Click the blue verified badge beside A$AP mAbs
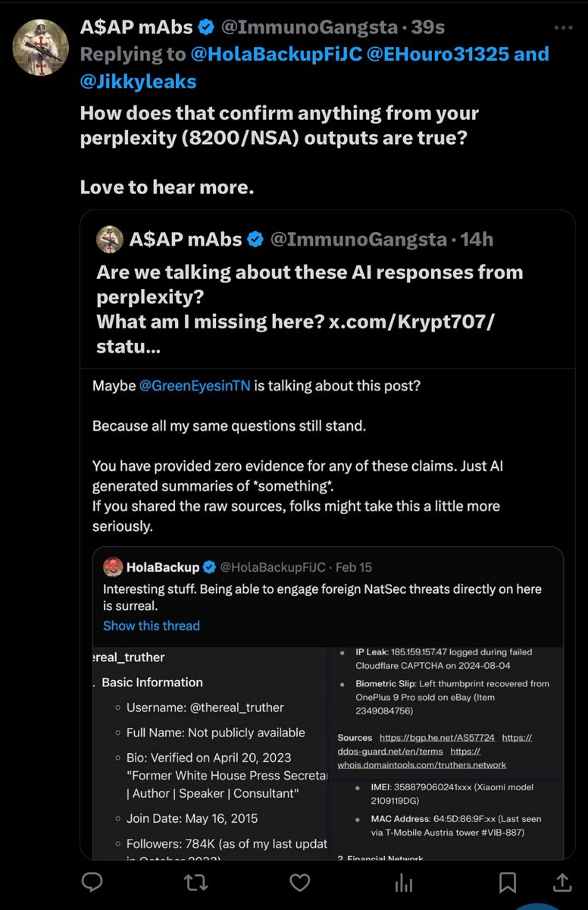The height and width of the screenshot is (910, 588). pyautogui.click(x=205, y=27)
